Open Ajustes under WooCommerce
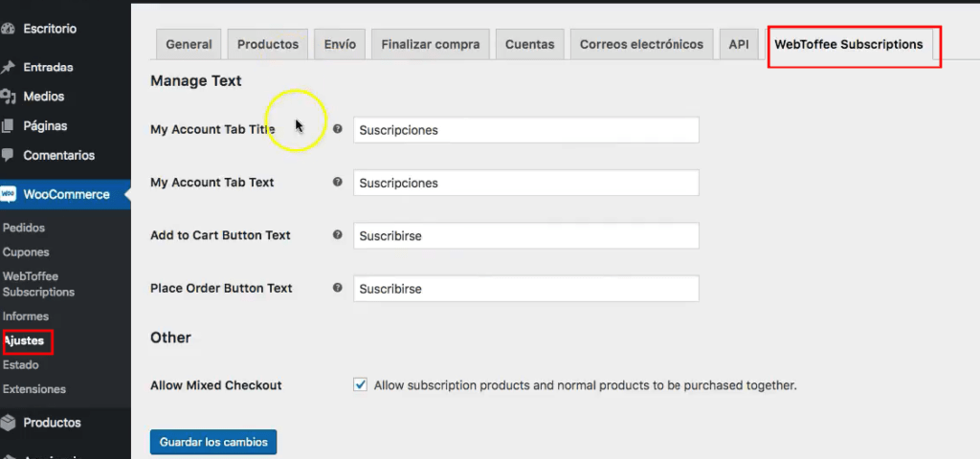 pyautogui.click(x=24, y=340)
